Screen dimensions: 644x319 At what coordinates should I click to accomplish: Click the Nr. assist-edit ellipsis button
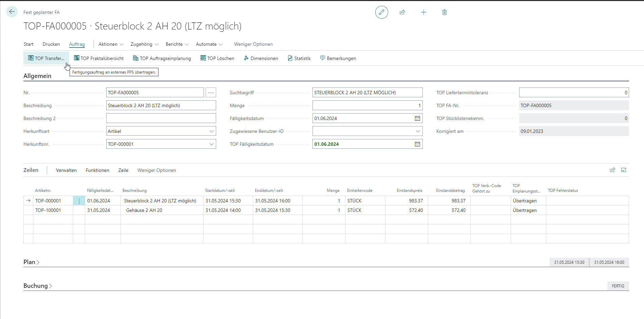click(211, 93)
